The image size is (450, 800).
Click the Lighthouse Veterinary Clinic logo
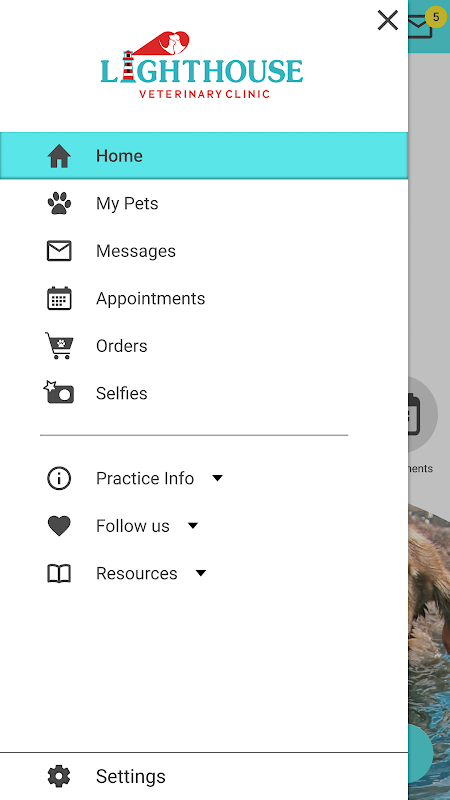coord(202,65)
